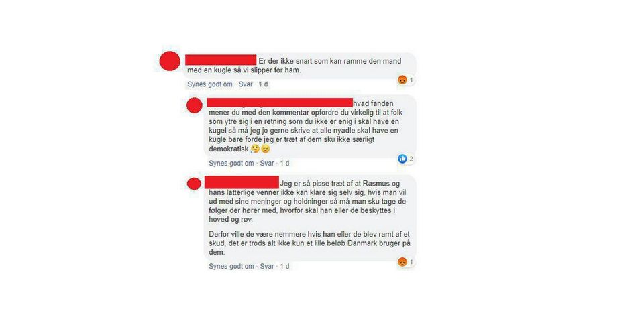Select 'Svar' under the 'bruger på dem' reply
The height and width of the screenshot is (325, 644).
[267, 266]
